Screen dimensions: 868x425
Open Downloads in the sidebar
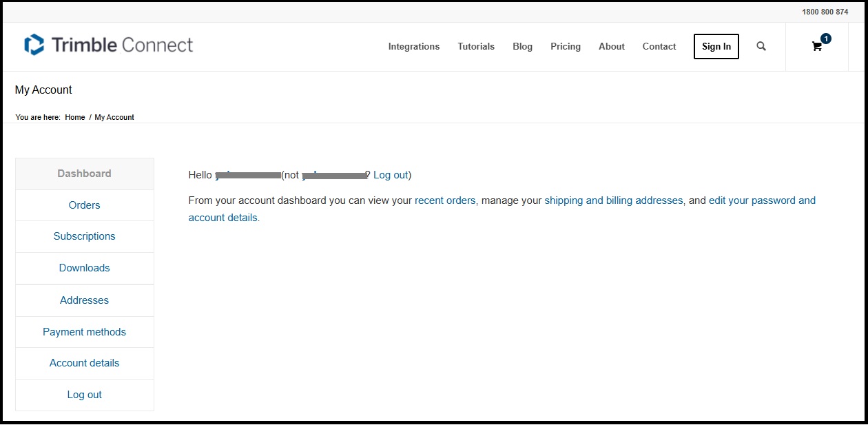click(x=85, y=268)
